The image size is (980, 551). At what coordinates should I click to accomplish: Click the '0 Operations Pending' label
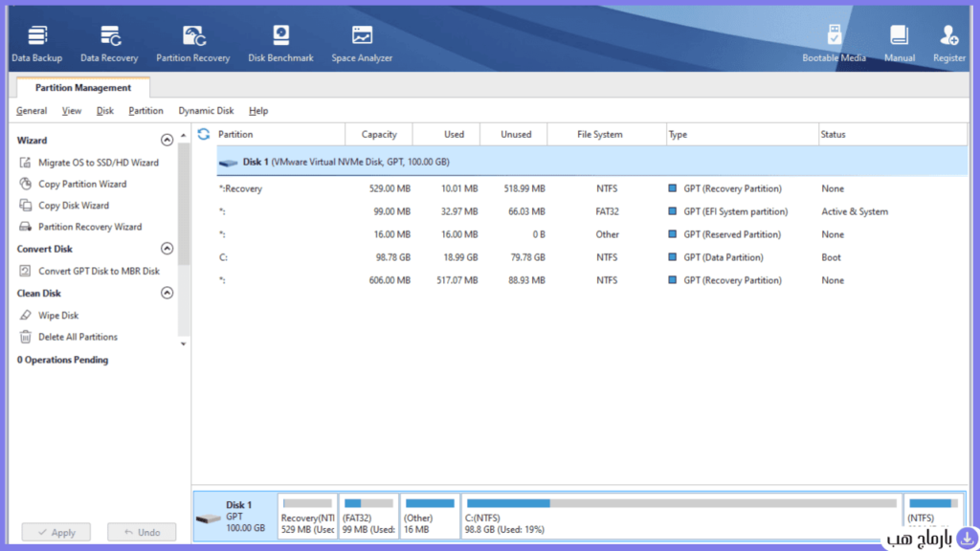point(62,360)
